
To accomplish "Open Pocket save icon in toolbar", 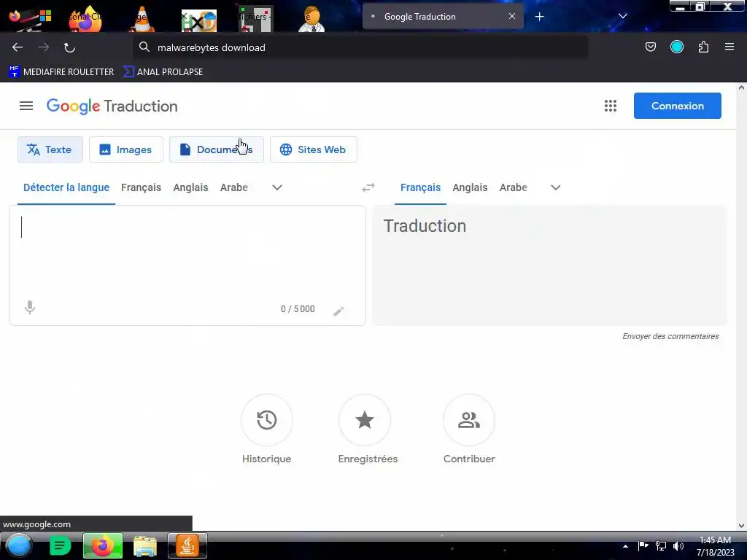I will pyautogui.click(x=650, y=47).
